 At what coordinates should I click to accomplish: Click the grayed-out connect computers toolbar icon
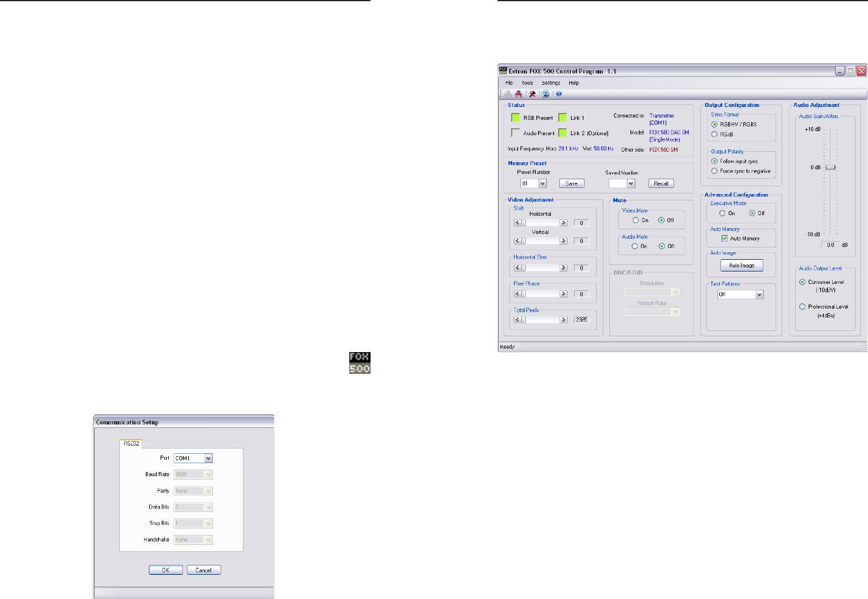click(x=507, y=94)
